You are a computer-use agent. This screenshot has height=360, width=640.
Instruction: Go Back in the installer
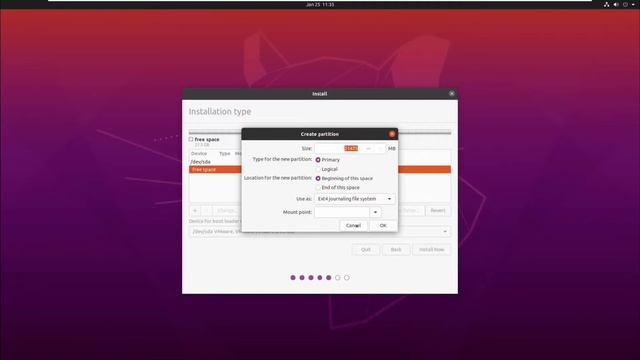(x=396, y=249)
